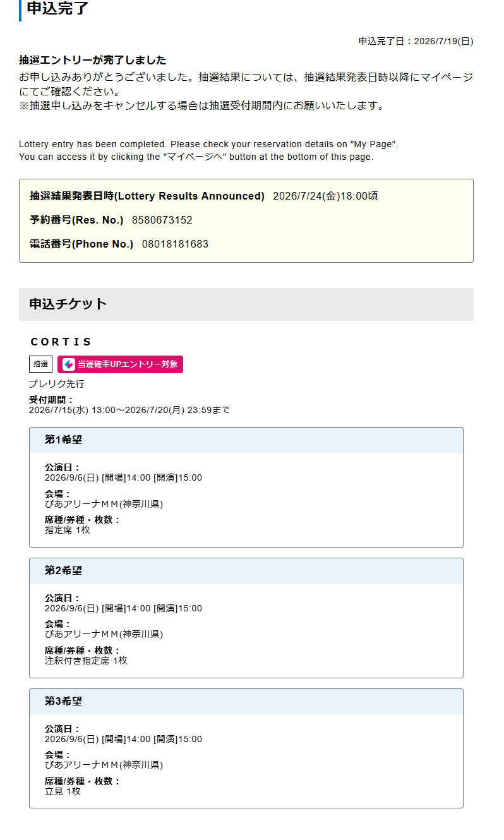The height and width of the screenshot is (840, 504).
Task: Click the lottery results date 2026/7/24(金)18:00頃
Action: click(x=325, y=196)
